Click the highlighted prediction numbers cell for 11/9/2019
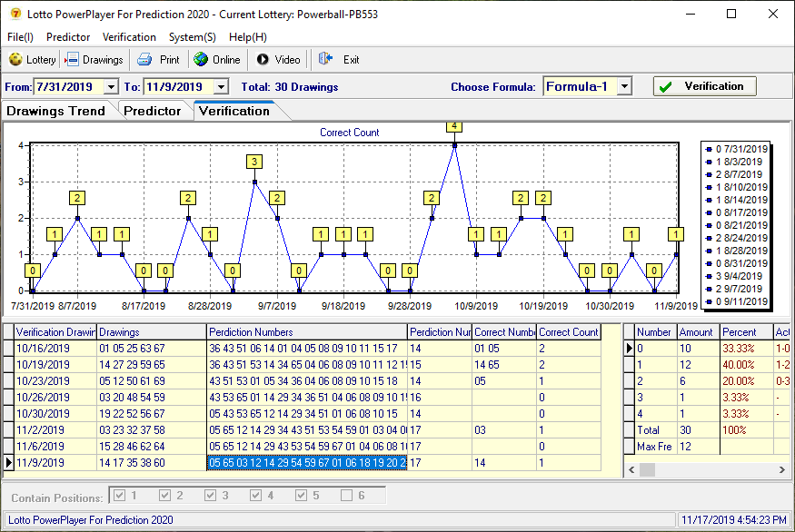This screenshot has height=532, width=795. (307, 463)
